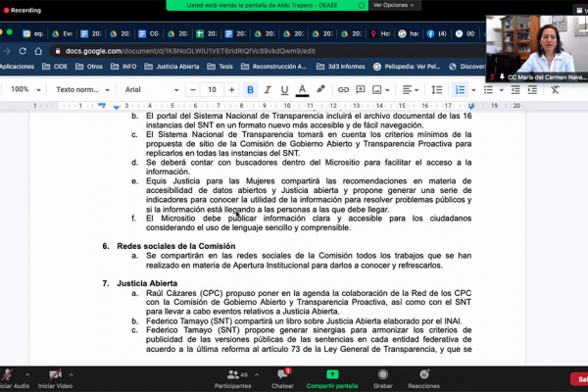Toggle the numbered list button
Image resolution: width=588 pixels, height=392 pixels.
pyautogui.click(x=460, y=89)
